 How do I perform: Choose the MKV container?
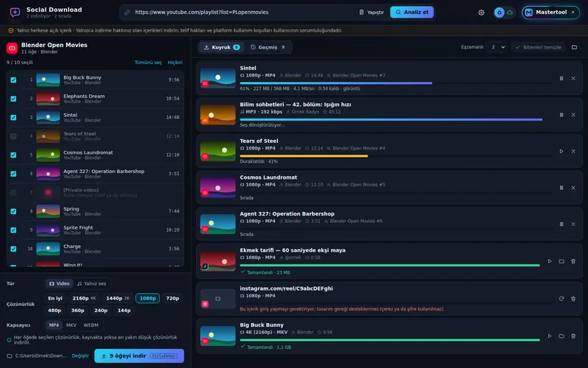pos(71,325)
